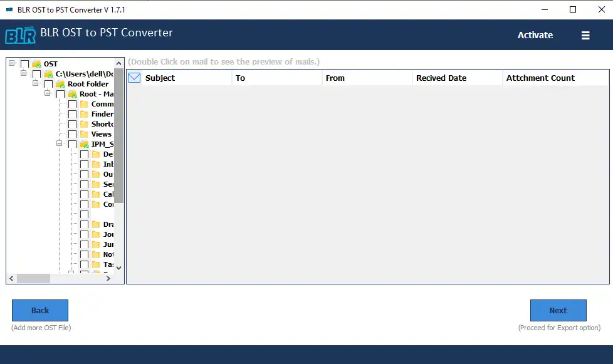The image size is (613, 364).
Task: Click the BLR logo icon
Action: point(20,35)
